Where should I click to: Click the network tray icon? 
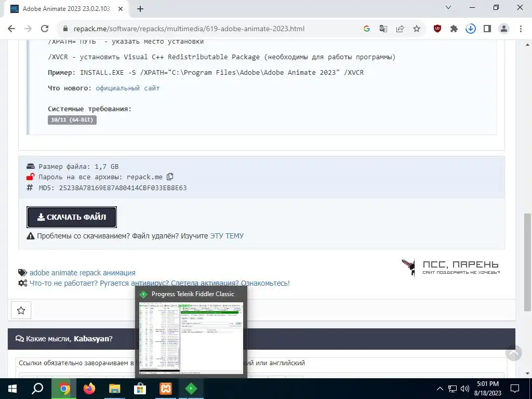(x=453, y=389)
